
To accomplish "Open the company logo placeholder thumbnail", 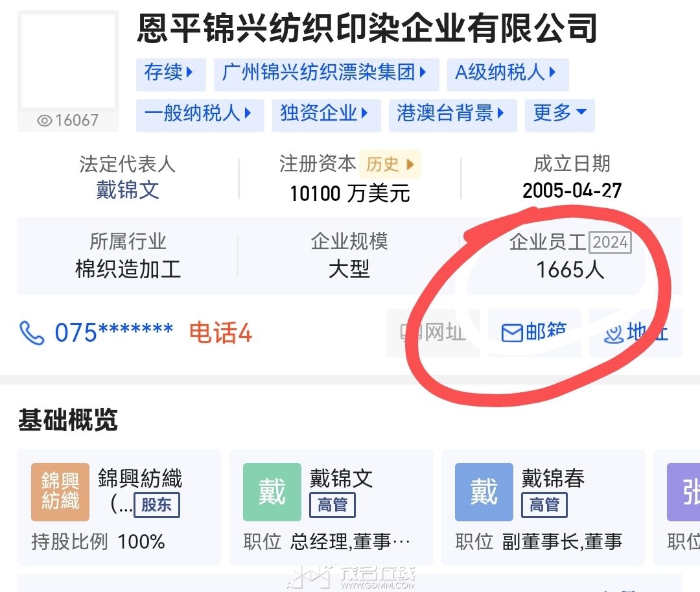I will [x=68, y=61].
